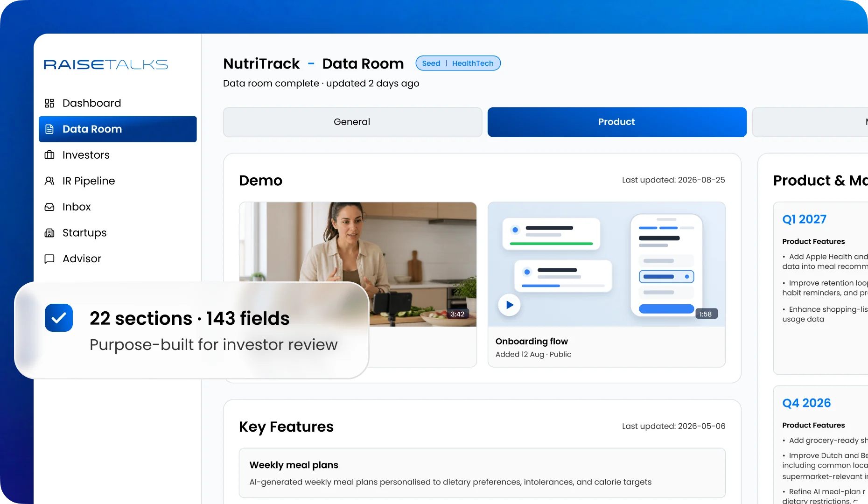Open Data Room in the sidebar

click(x=118, y=129)
